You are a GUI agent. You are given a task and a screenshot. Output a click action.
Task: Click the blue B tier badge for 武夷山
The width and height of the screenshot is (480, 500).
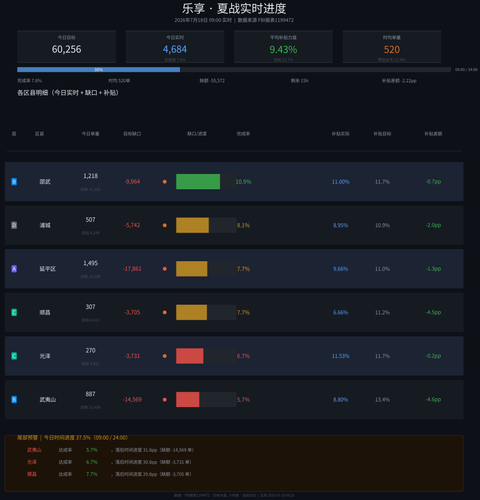(14, 400)
